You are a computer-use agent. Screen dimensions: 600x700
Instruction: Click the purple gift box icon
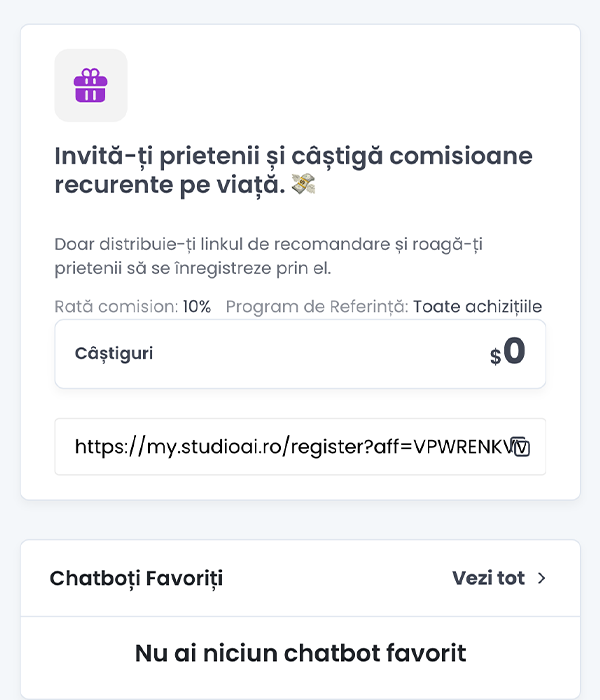[x=90, y=85]
